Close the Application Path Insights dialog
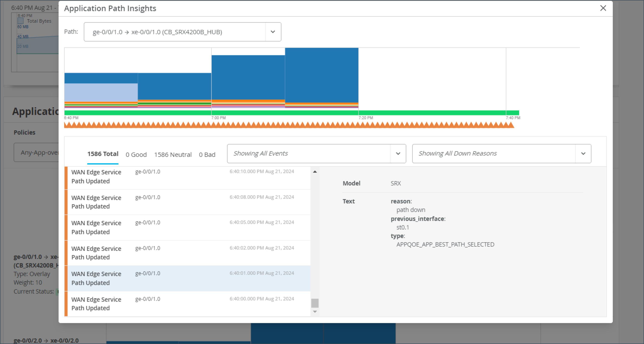Image resolution: width=644 pixels, height=344 pixels. tap(603, 8)
